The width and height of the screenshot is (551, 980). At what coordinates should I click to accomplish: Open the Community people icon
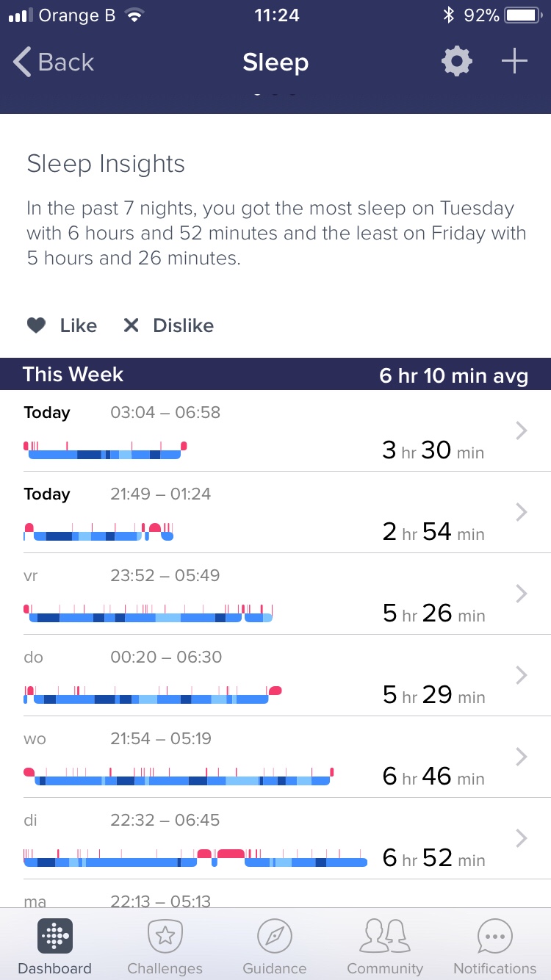click(x=385, y=936)
